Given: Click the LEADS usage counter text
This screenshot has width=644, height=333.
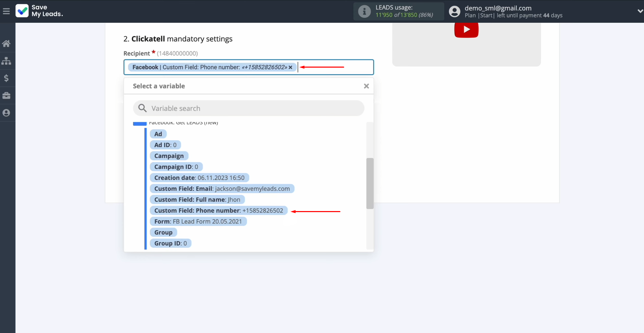Looking at the screenshot, I should pyautogui.click(x=404, y=15).
